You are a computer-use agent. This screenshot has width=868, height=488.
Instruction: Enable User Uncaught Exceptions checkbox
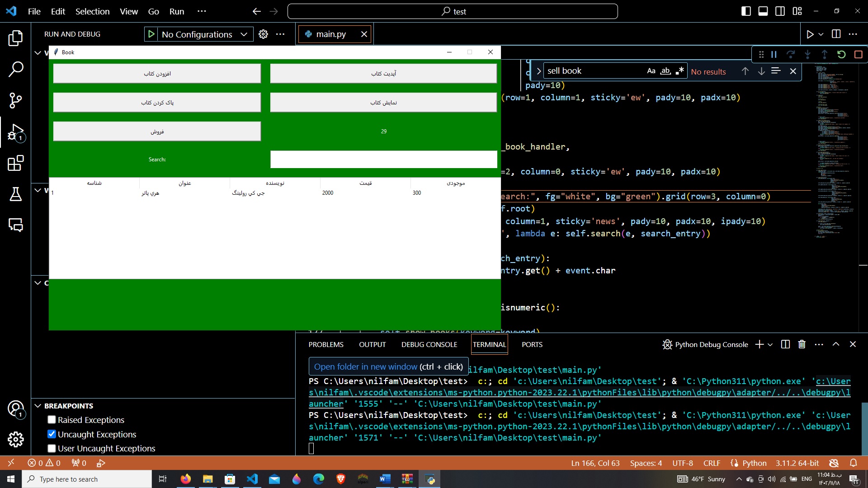coord(52,448)
